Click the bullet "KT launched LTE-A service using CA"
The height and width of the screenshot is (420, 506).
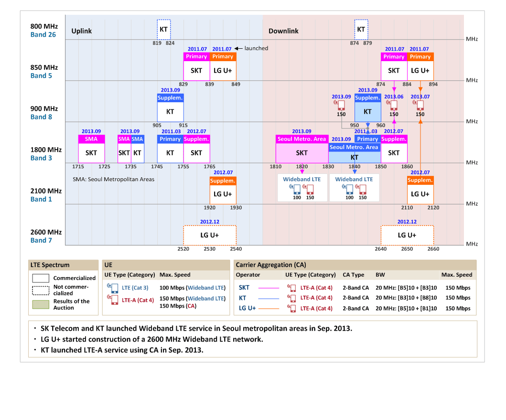(122, 350)
